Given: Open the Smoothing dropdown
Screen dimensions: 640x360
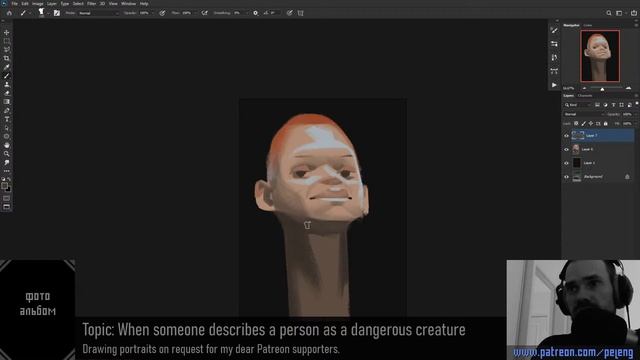Looking at the screenshot, I should (x=246, y=13).
